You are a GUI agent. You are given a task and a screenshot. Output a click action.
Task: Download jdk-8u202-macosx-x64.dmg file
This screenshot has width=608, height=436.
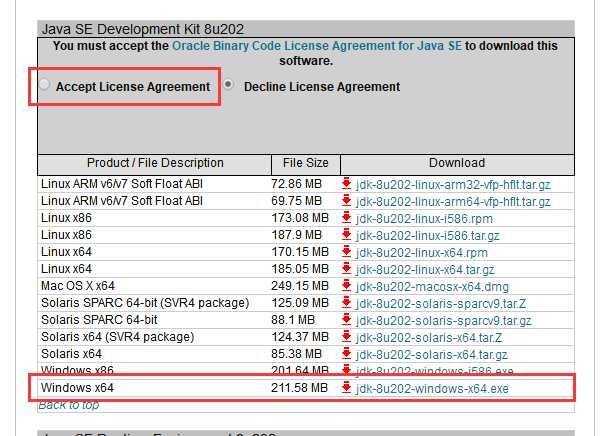[x=432, y=287]
